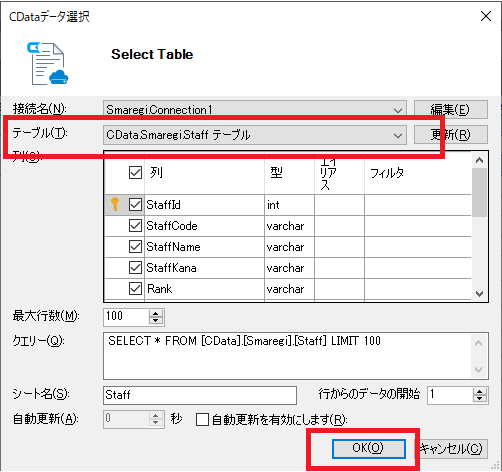Image resolution: width=502 pixels, height=472 pixels.
Task: Click the 行からのデータの開始 value field
Action: click(x=450, y=395)
